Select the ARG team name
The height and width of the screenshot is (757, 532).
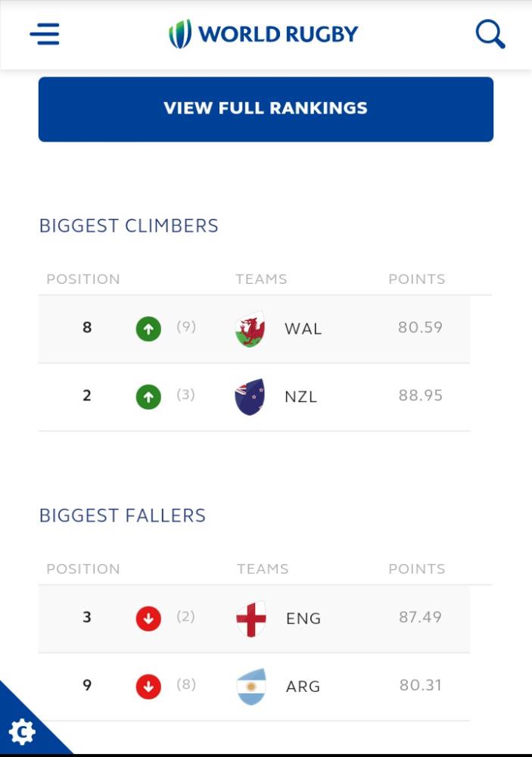pos(303,687)
